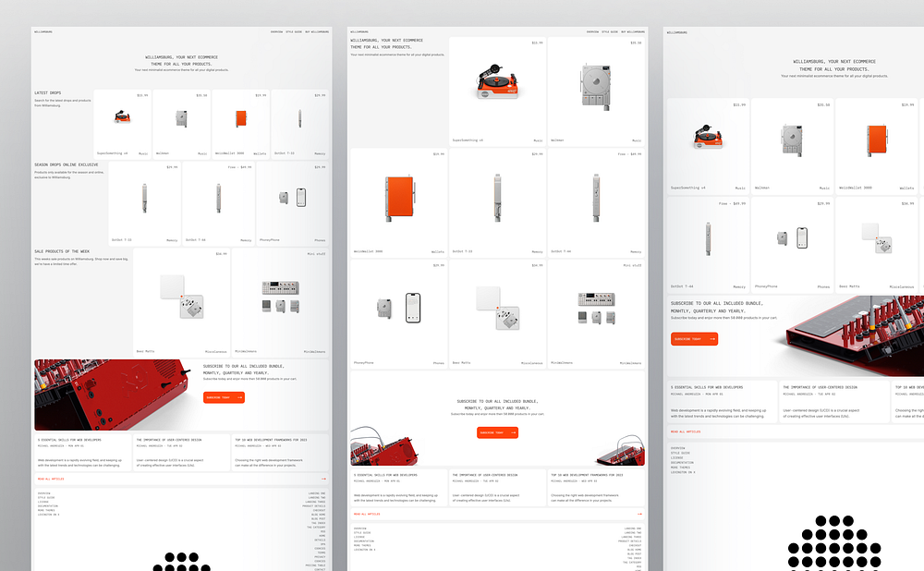Open STYLE GUIDE nav link in left mockup
This screenshot has width=924, height=571.
point(294,31)
